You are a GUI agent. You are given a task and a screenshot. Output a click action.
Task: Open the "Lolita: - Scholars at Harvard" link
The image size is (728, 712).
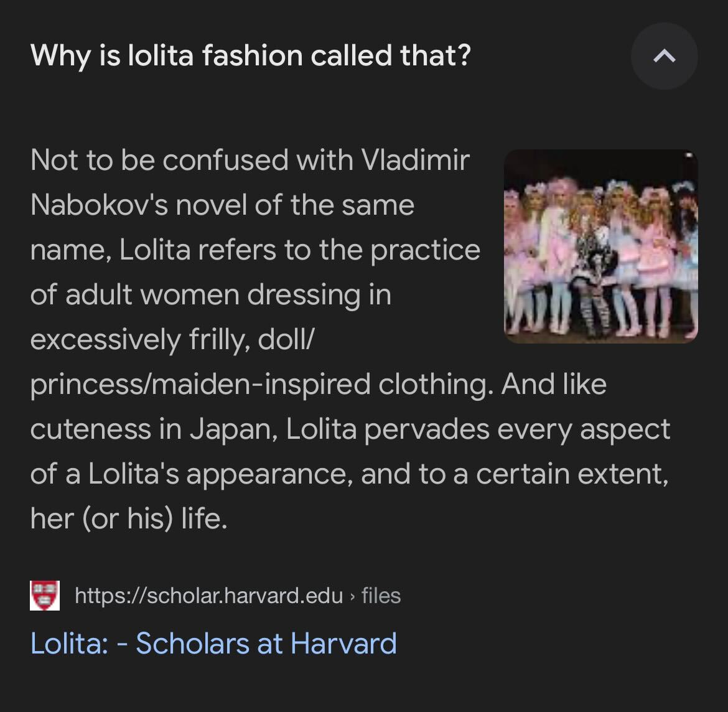(213, 644)
